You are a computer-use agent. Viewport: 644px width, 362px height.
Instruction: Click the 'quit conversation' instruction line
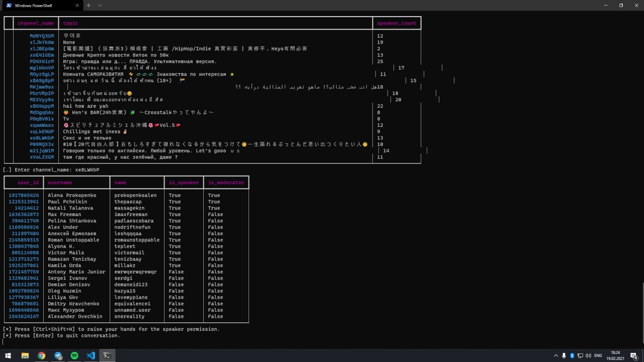point(61,336)
